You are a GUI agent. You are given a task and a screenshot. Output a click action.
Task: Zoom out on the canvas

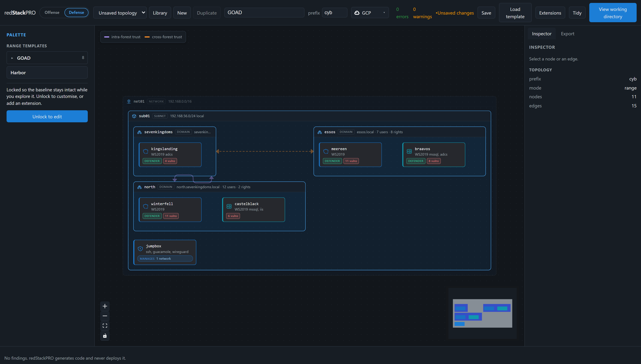coord(105,316)
